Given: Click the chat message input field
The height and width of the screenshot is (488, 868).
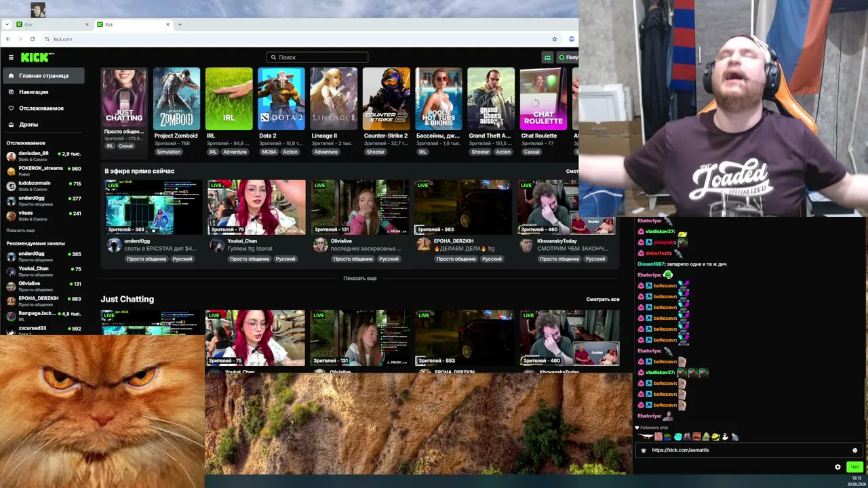Looking at the screenshot, I should point(749,450).
